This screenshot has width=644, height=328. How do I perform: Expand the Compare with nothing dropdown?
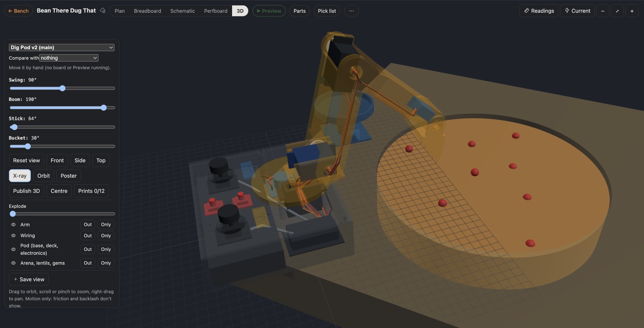point(69,58)
